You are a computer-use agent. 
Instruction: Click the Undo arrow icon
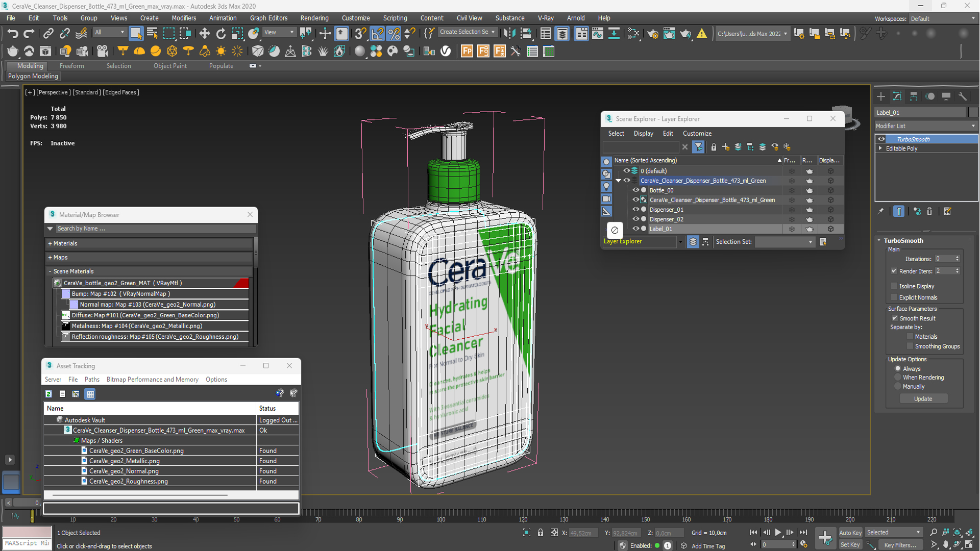coord(13,34)
